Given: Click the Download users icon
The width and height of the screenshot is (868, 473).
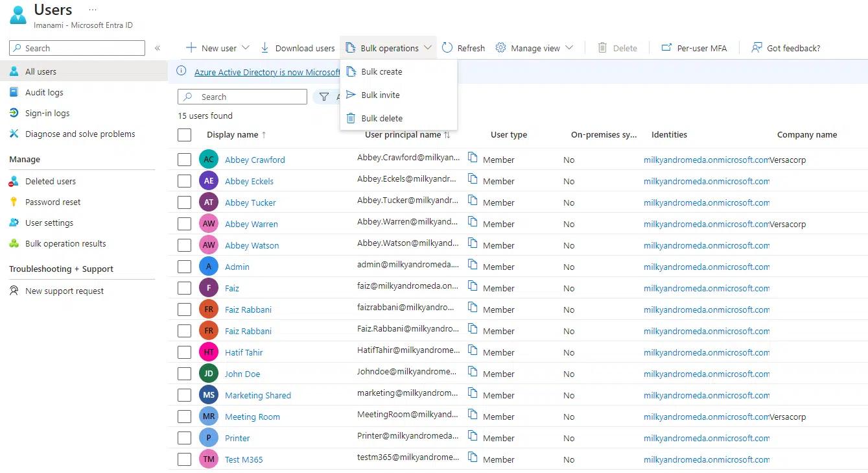Looking at the screenshot, I should pyautogui.click(x=266, y=47).
